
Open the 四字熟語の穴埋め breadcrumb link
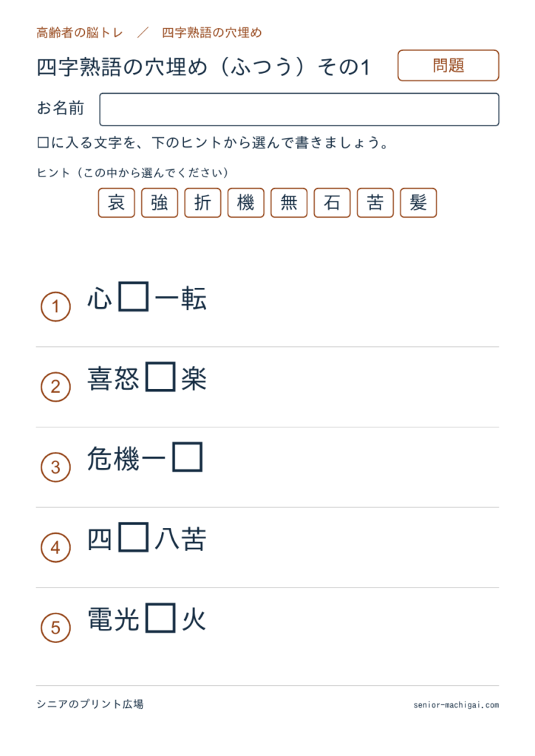click(212, 32)
